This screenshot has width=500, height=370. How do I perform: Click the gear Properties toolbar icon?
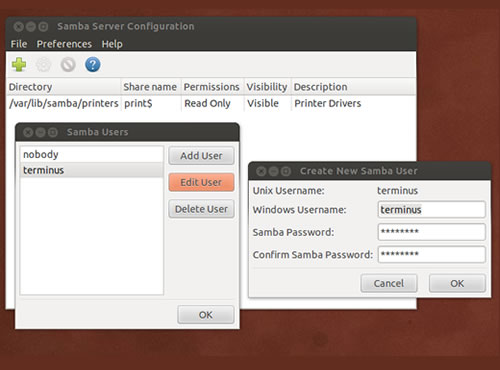pyautogui.click(x=43, y=65)
